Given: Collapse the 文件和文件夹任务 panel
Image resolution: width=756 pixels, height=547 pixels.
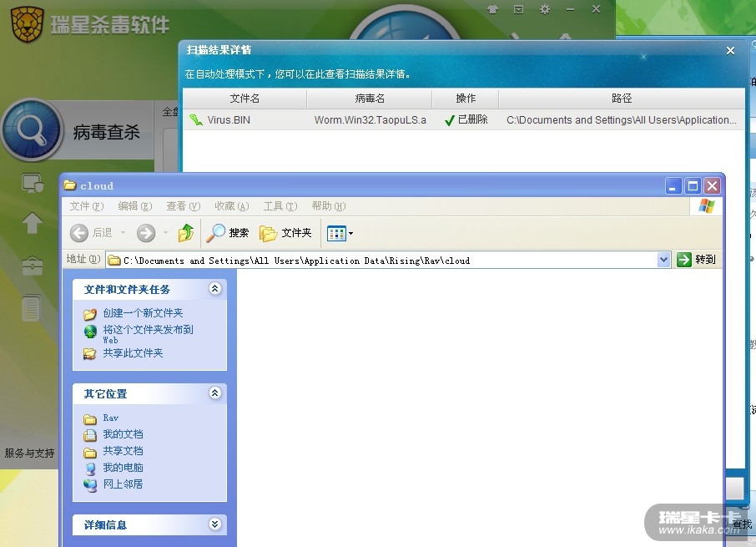Looking at the screenshot, I should pos(215,288).
